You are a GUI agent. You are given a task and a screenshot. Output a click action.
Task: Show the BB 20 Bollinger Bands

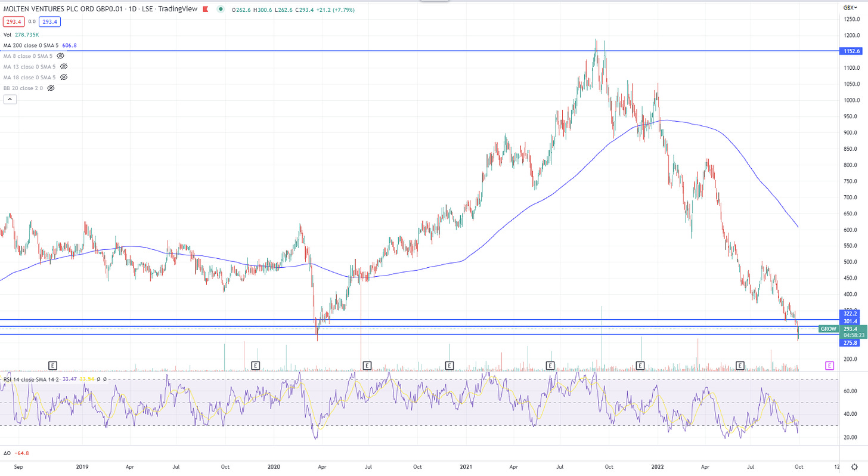click(51, 88)
